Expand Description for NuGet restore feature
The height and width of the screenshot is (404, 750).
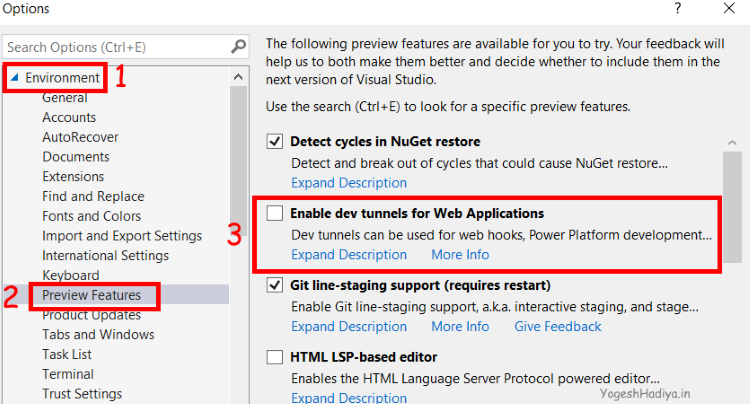click(349, 183)
